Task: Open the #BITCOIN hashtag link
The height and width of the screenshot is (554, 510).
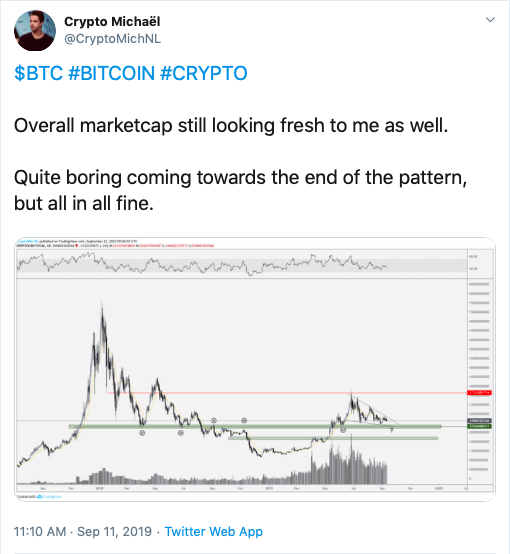Action: (111, 73)
